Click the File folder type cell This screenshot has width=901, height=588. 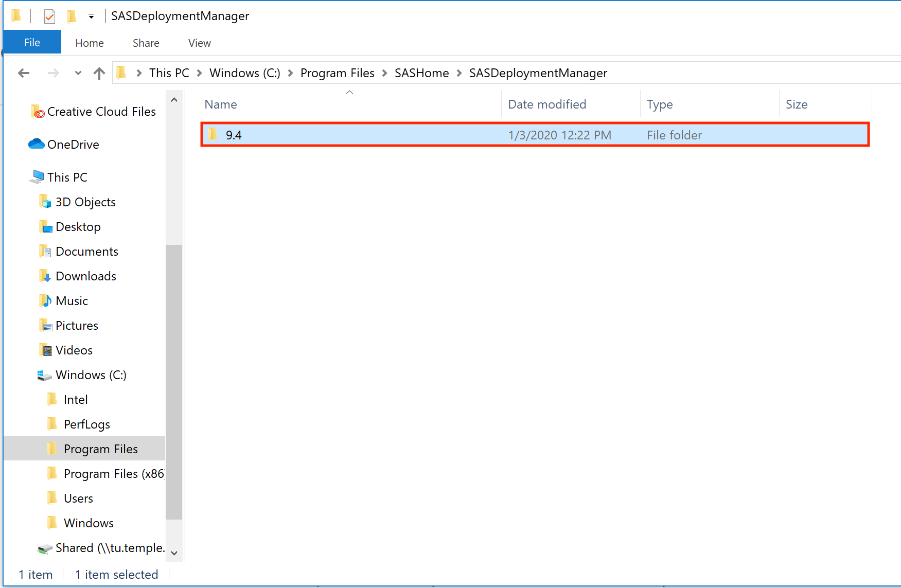click(x=674, y=135)
